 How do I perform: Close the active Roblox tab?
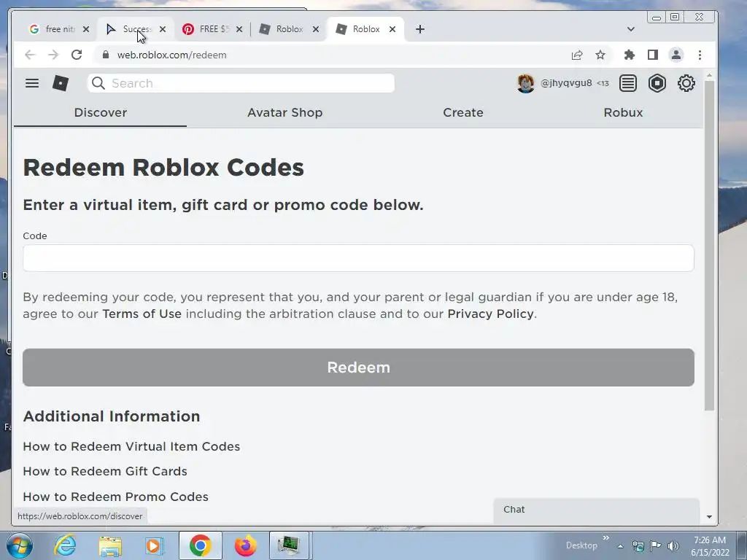point(392,29)
